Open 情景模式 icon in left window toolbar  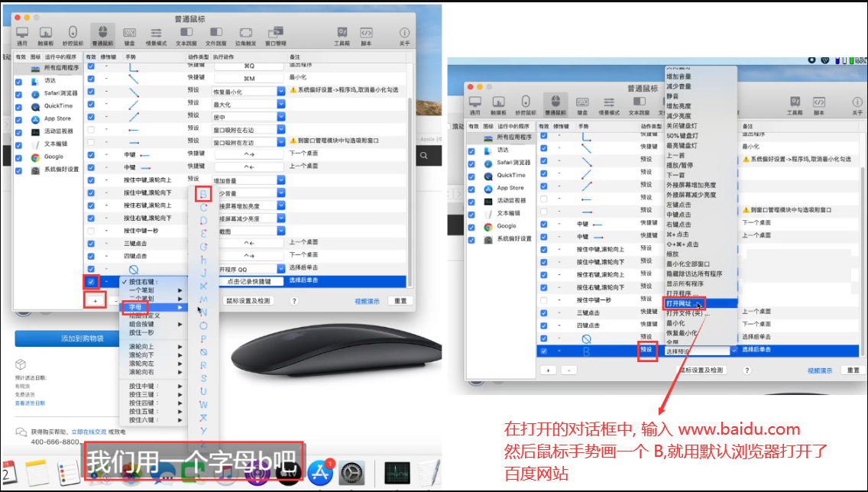[156, 36]
